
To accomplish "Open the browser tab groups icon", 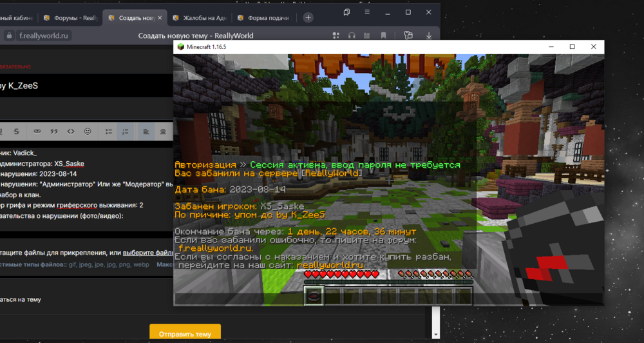I will (346, 12).
